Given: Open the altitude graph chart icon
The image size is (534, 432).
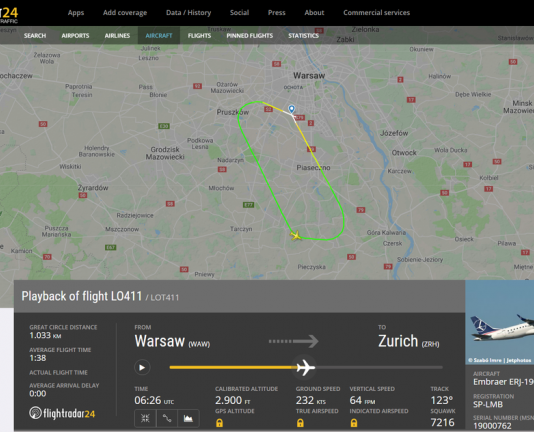Looking at the screenshot, I should (x=188, y=418).
